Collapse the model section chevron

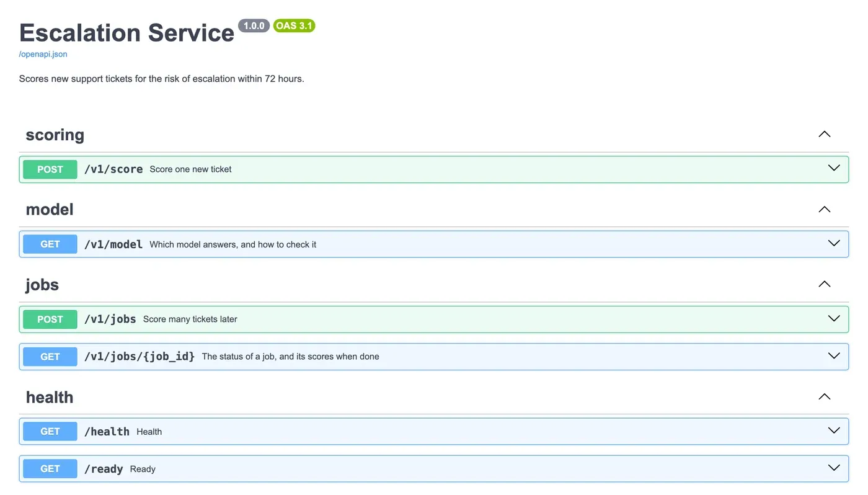(x=824, y=209)
